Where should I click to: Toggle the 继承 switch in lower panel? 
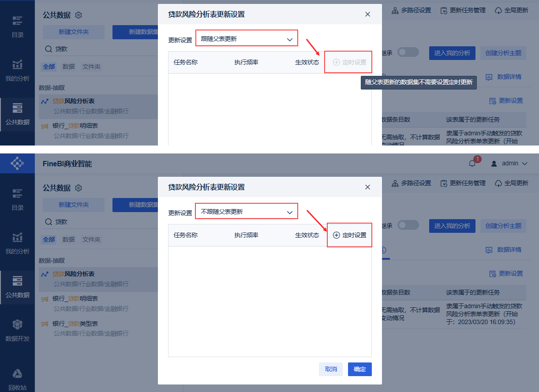pos(408,225)
